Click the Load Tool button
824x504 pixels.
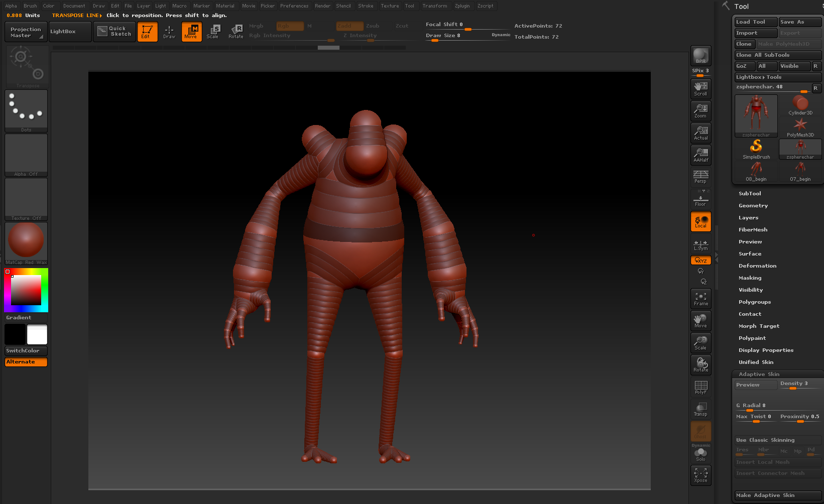pyautogui.click(x=755, y=22)
